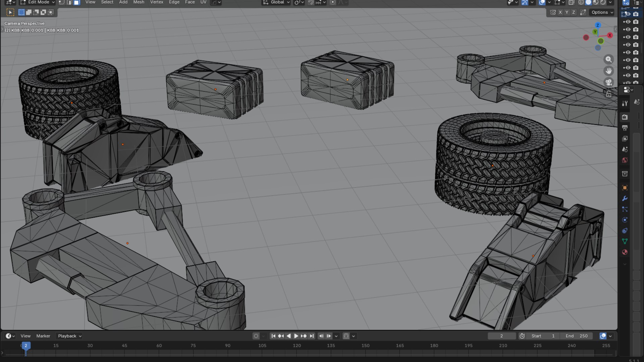The height and width of the screenshot is (362, 644).
Task: Open the World properties globe tab
Action: click(625, 160)
